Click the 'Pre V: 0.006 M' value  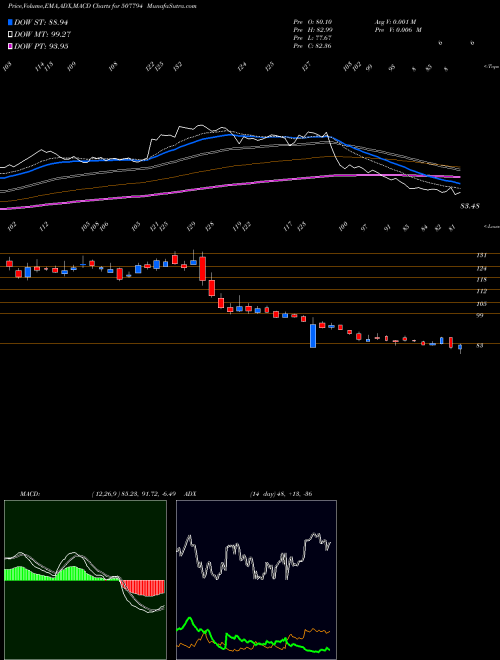[x=398, y=30]
